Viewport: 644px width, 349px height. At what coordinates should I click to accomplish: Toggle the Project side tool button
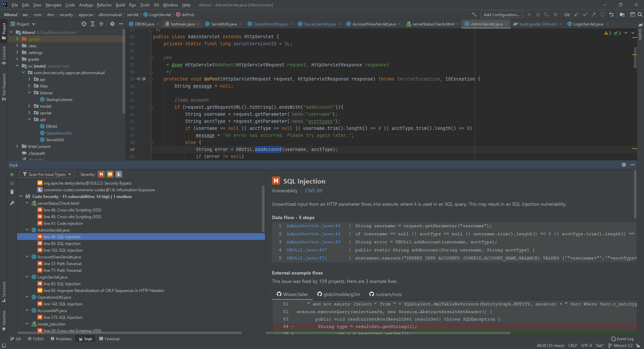(4, 31)
